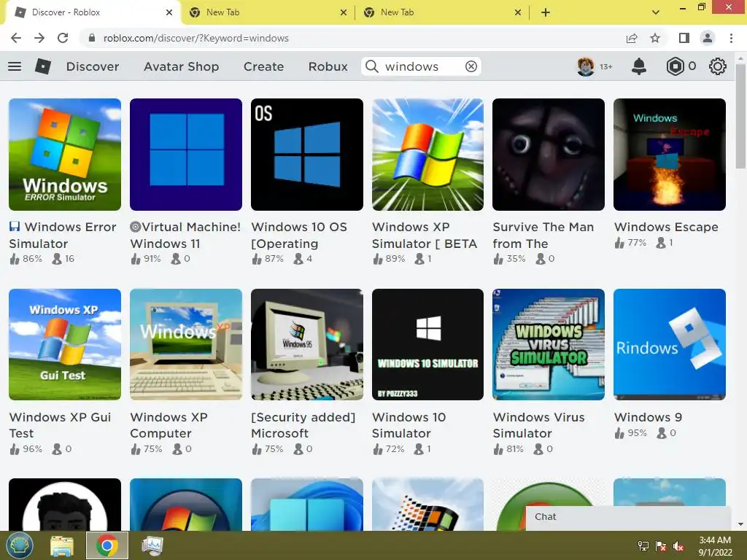
Task: Open Windows XP Simulator [ BETA link
Action: 425,236
